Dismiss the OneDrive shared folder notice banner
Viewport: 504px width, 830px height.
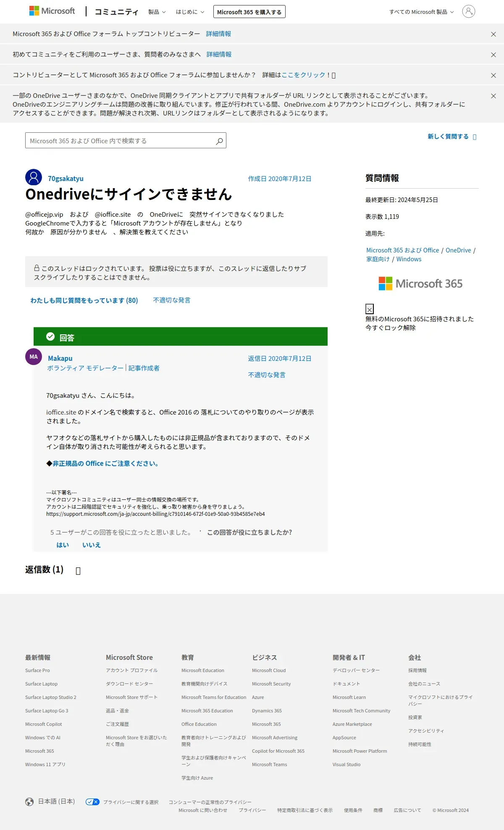click(493, 96)
